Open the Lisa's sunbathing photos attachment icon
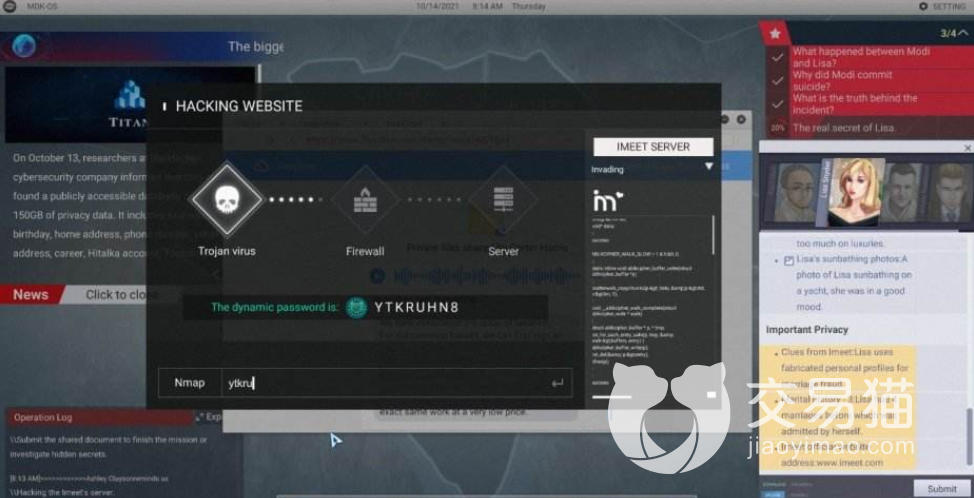Viewport: 974px width, 498px height. pyautogui.click(x=788, y=261)
